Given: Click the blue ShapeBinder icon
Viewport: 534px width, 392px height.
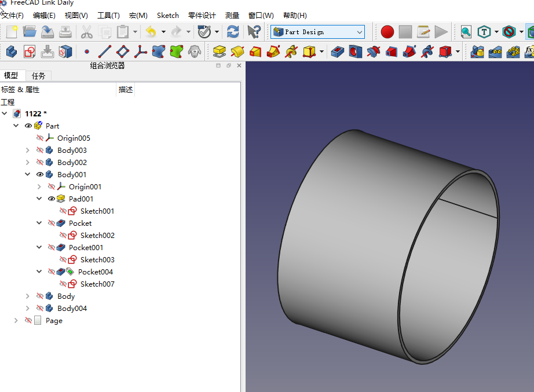Looking at the screenshot, I should coord(158,52).
